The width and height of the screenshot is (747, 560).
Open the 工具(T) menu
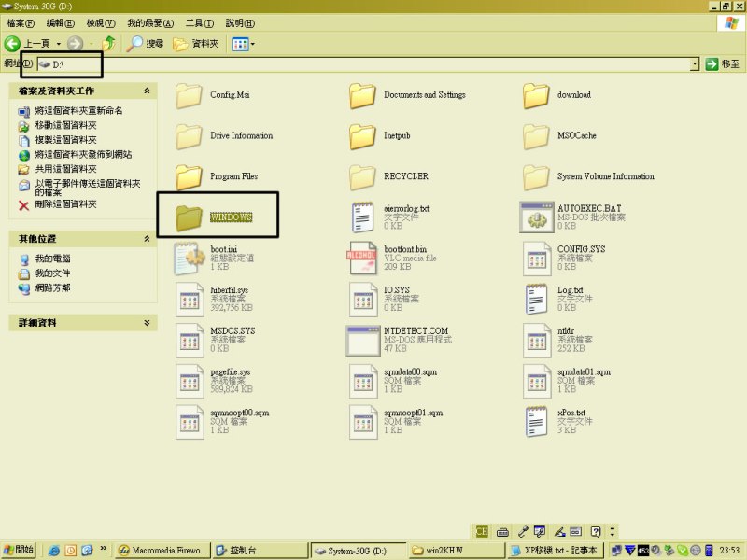tap(200, 22)
